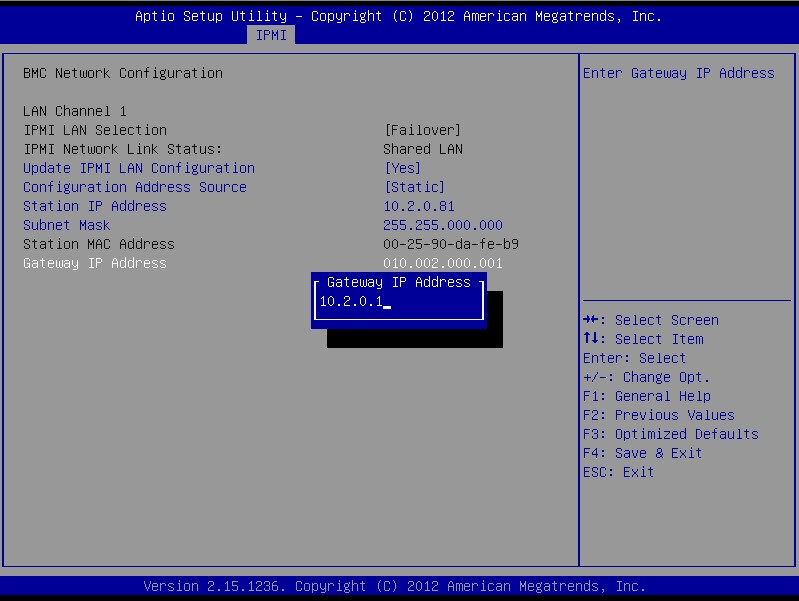Screen dimensions: 799x601
Task: Click the Shared LAN link status value
Action: [423, 149]
